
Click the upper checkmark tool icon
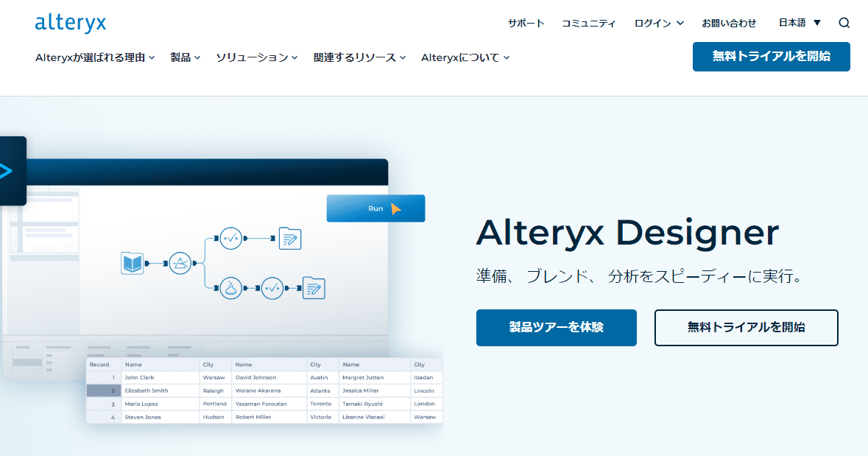pyautogui.click(x=231, y=238)
